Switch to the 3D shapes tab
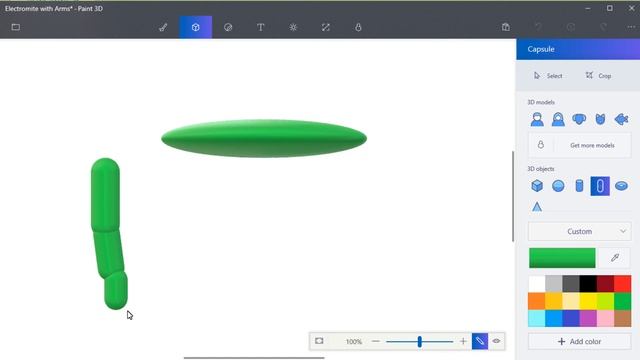Image resolution: width=640 pixels, height=360 pixels. pyautogui.click(x=196, y=27)
